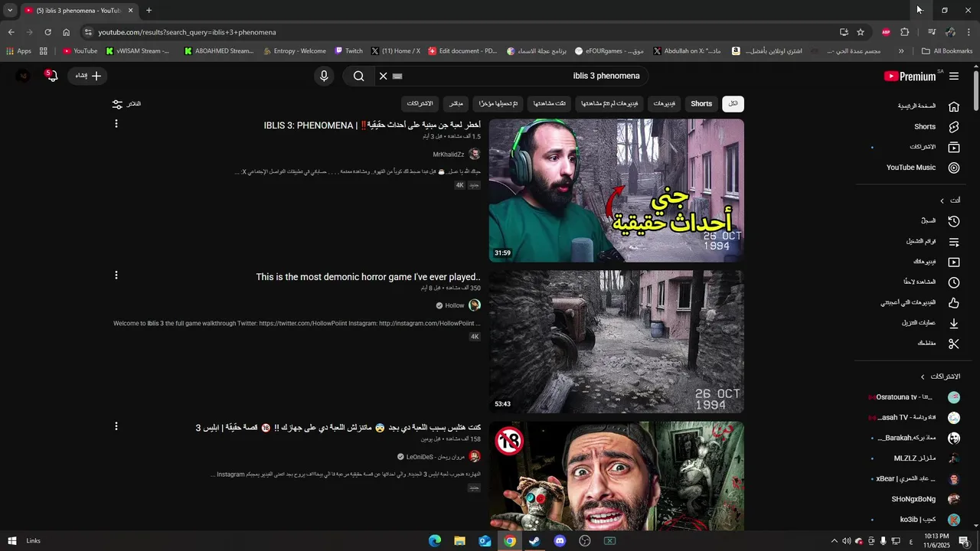Click the Create button with plus icon
980x551 pixels.
[x=88, y=76]
